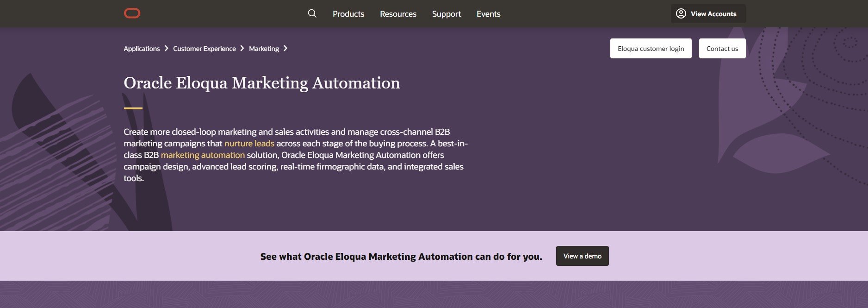Click the Contact us button
This screenshot has height=308, width=868.
[x=722, y=48]
